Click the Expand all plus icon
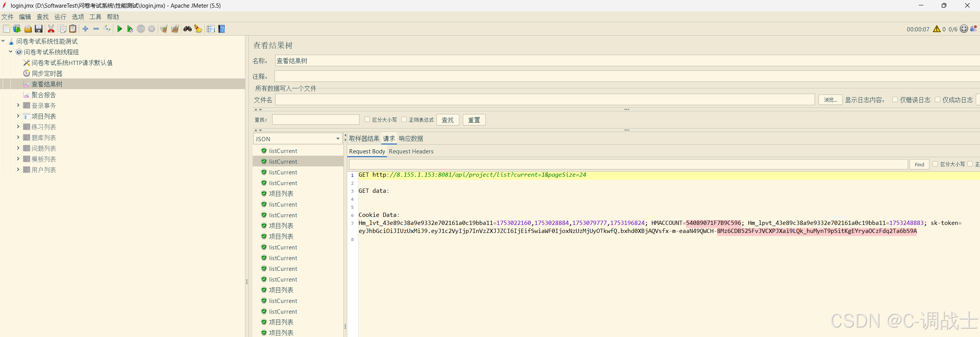This screenshot has height=337, width=980. [x=85, y=29]
